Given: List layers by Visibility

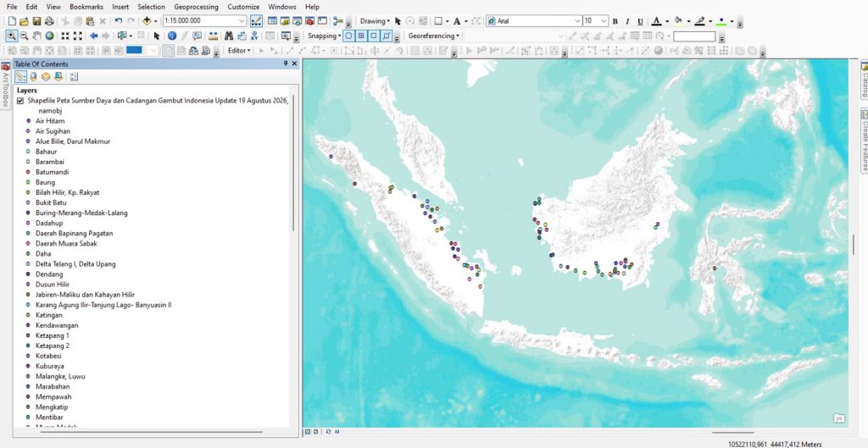Looking at the screenshot, I should (46, 77).
